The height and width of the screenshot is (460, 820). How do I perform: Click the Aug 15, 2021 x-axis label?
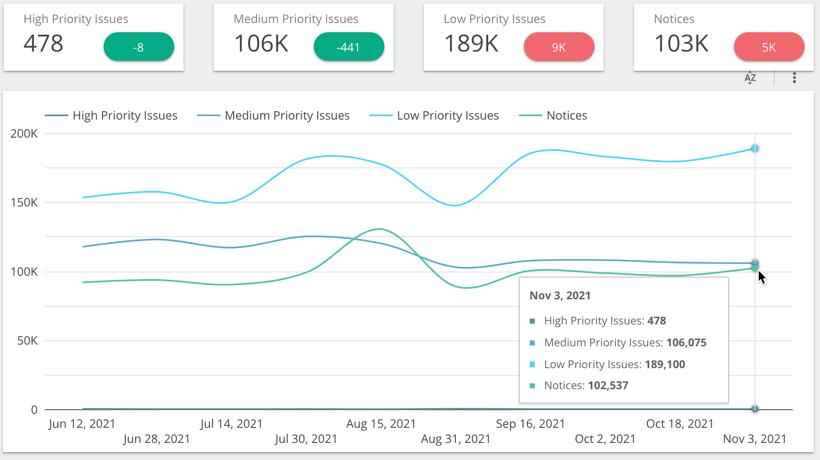tap(380, 424)
